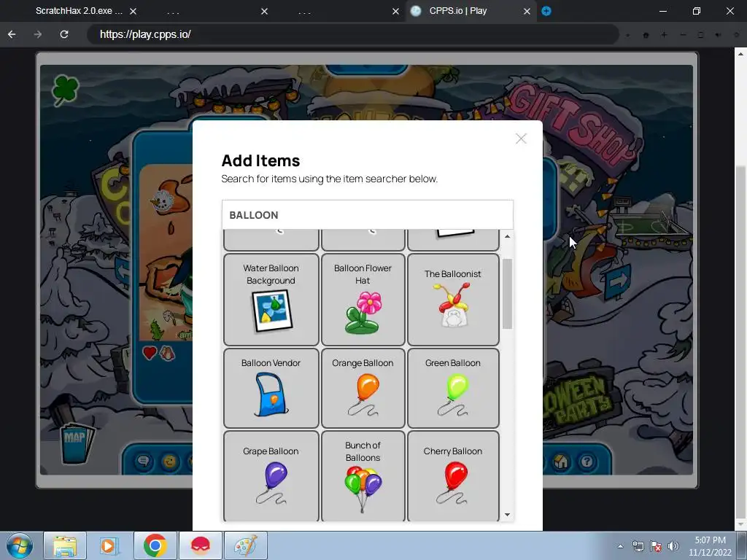This screenshot has width=747, height=560.
Task: Click the blue right arrow sign in game
Action: (x=617, y=282)
